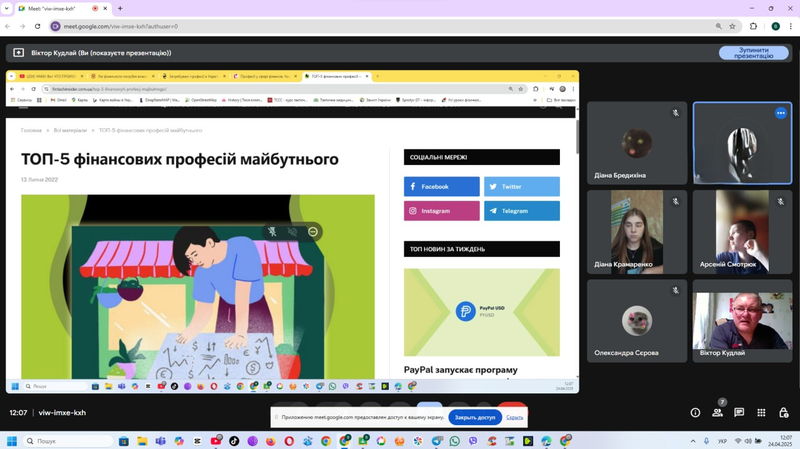Toggle mute icon on Діана Бредихіна's tile
Image resolution: width=800 pixels, height=449 pixels.
pyautogui.click(x=676, y=113)
